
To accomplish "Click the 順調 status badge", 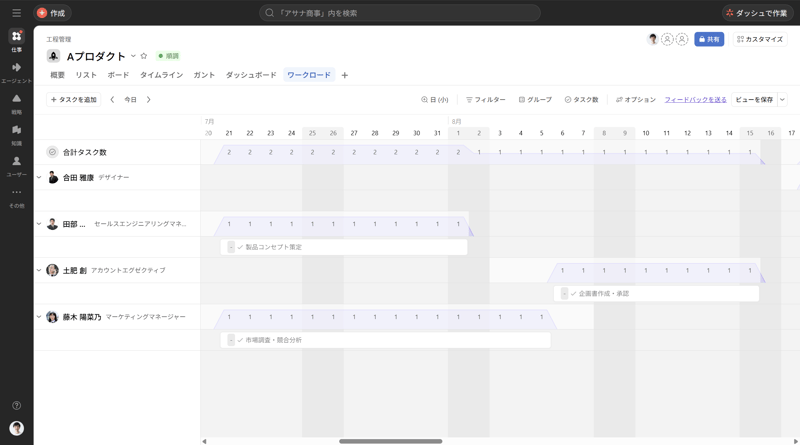I will click(x=168, y=56).
